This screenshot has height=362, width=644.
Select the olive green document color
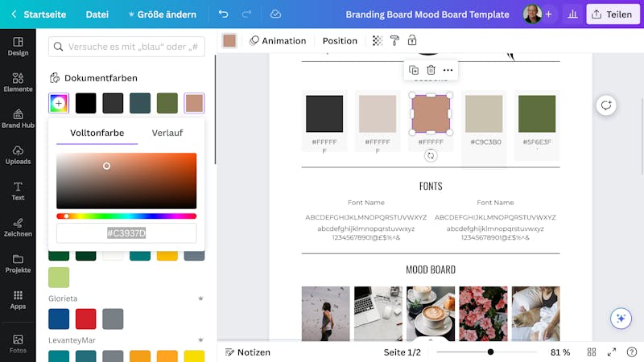click(167, 103)
